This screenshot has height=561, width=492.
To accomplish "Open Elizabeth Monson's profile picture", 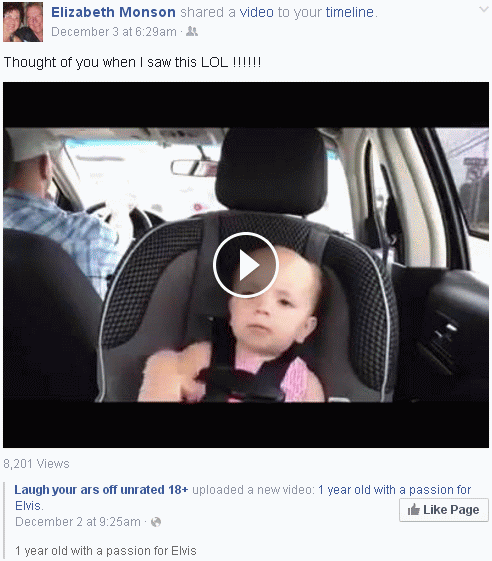I will 23,22.
